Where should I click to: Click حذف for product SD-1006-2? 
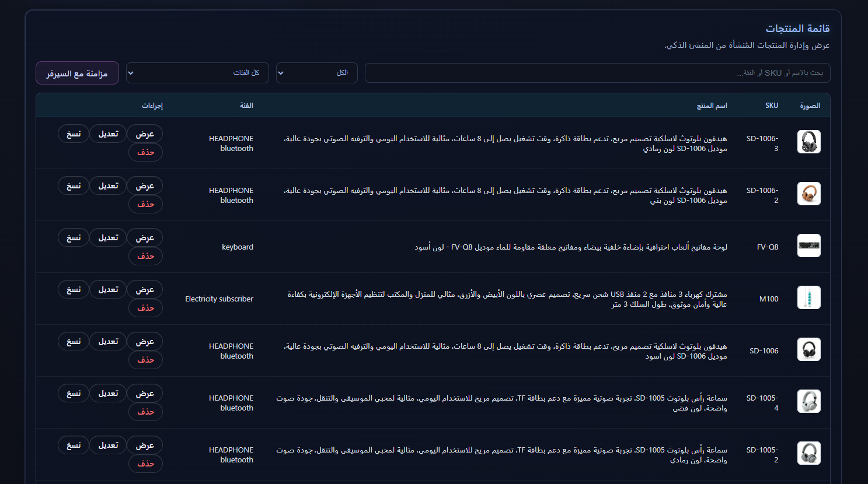pos(145,204)
